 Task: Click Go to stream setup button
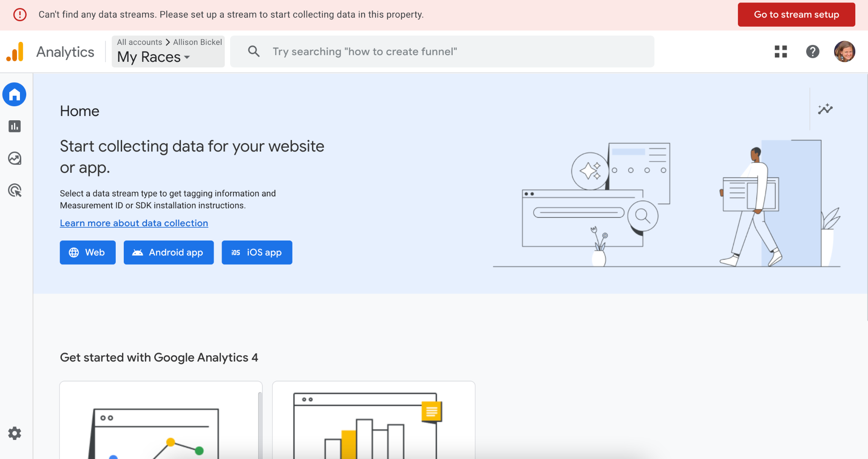[x=796, y=14]
